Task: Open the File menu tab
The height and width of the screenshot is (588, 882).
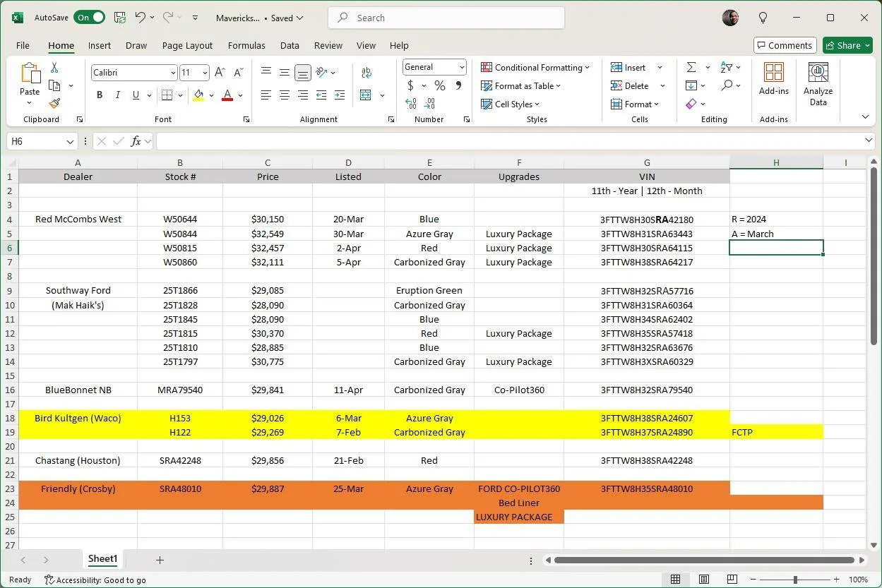Action: (23, 45)
